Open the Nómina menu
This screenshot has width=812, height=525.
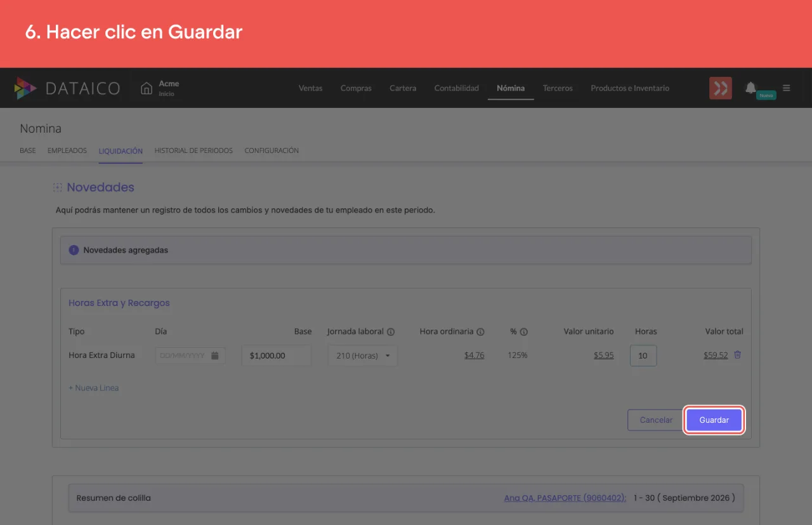(511, 88)
